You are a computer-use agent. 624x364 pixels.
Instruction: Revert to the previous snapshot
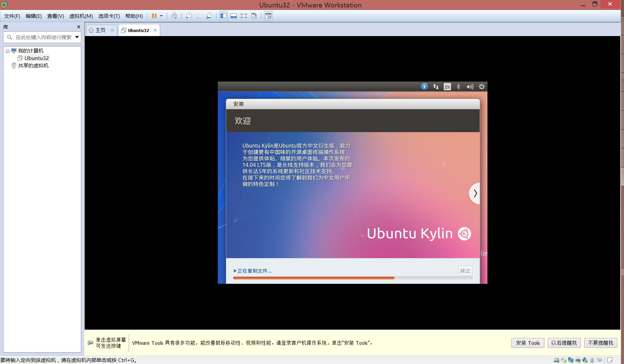pos(199,16)
